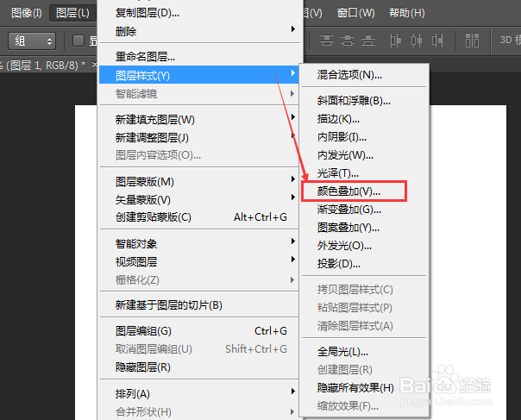Image resolution: width=521 pixels, height=420 pixels.
Task: Choose 复制图层(D)... from the Layer menu
Action: point(199,13)
